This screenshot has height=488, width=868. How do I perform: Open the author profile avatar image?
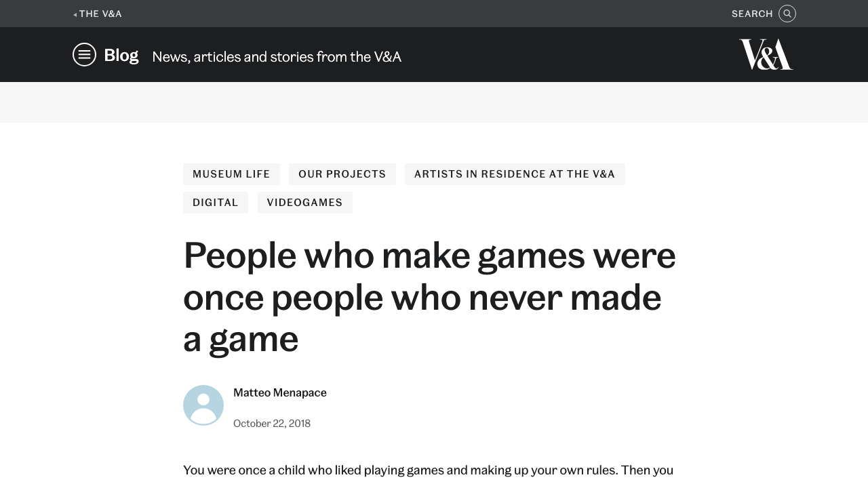(203, 405)
